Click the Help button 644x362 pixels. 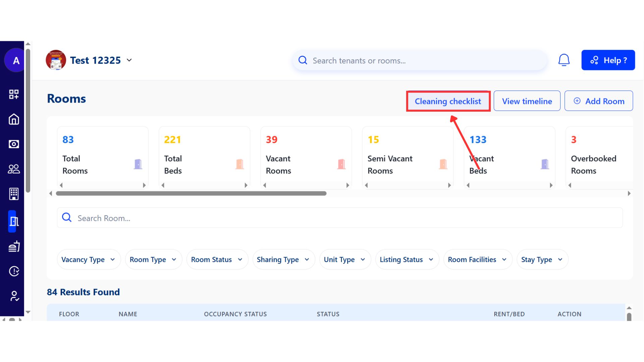click(608, 60)
